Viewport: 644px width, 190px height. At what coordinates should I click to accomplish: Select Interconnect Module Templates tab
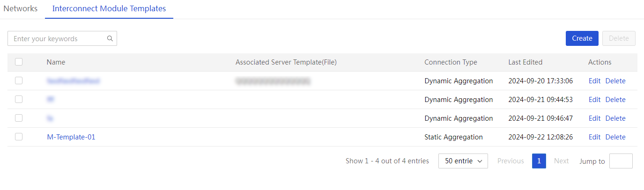109,9
